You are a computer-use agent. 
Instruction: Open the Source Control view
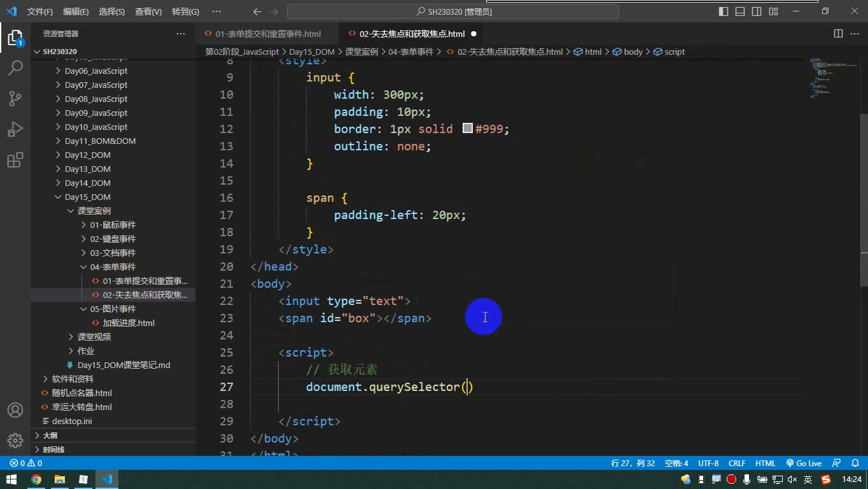tap(15, 98)
